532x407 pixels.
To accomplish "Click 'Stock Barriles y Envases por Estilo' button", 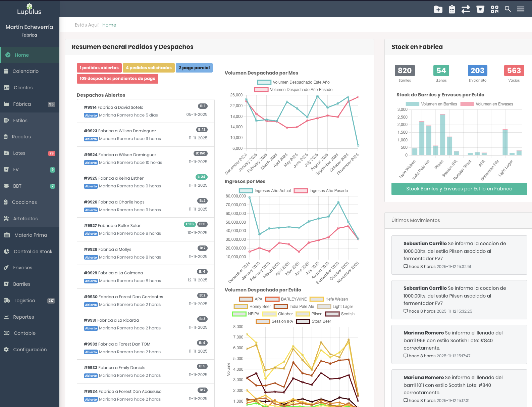I will pyautogui.click(x=459, y=189).
